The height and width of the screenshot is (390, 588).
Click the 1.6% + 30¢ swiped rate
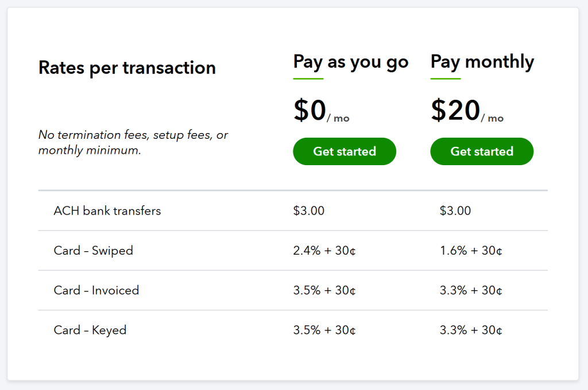(x=471, y=251)
